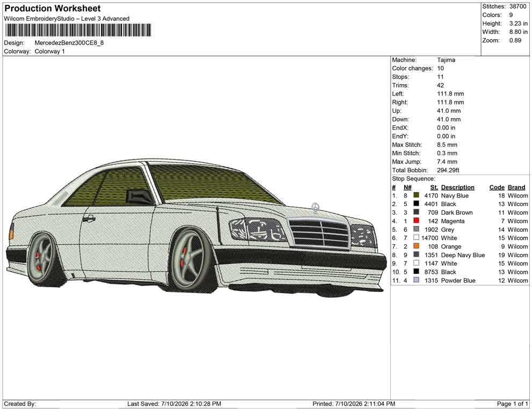This screenshot has width=532, height=409.
Task: Click the Powder Blue color swatch
Action: 416,280
